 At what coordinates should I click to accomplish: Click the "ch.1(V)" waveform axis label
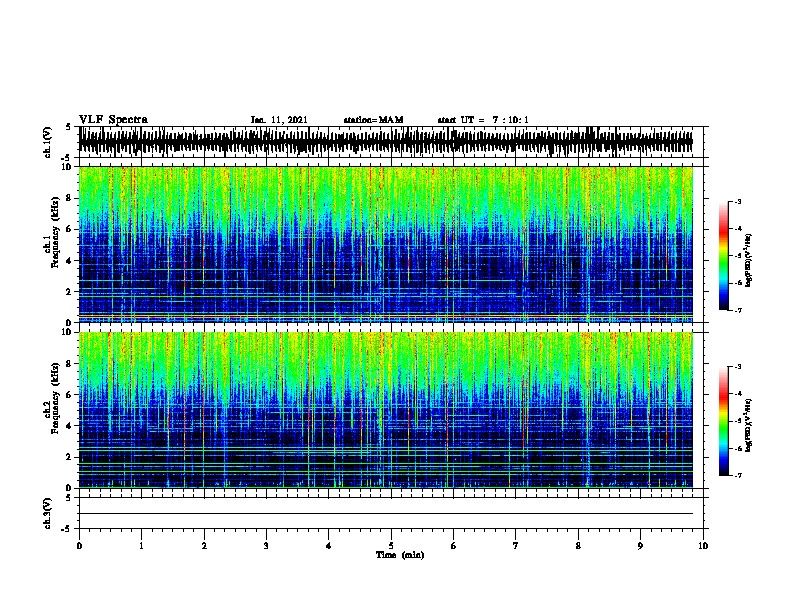tap(47, 142)
